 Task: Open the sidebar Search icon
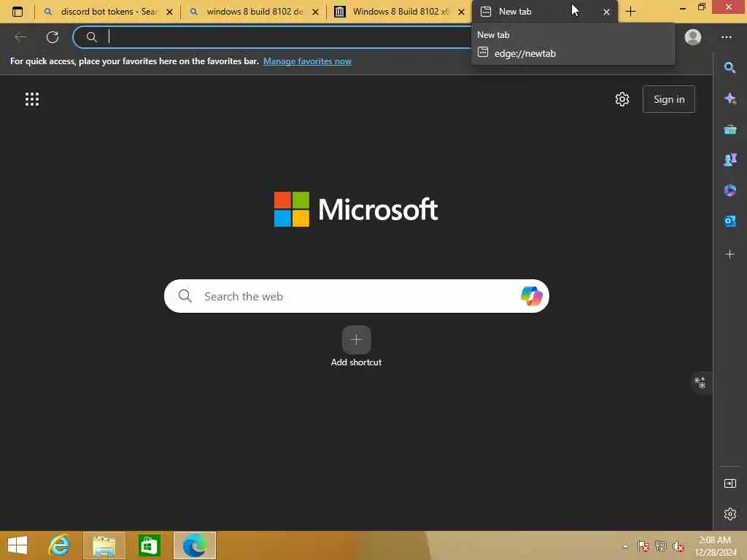click(729, 68)
